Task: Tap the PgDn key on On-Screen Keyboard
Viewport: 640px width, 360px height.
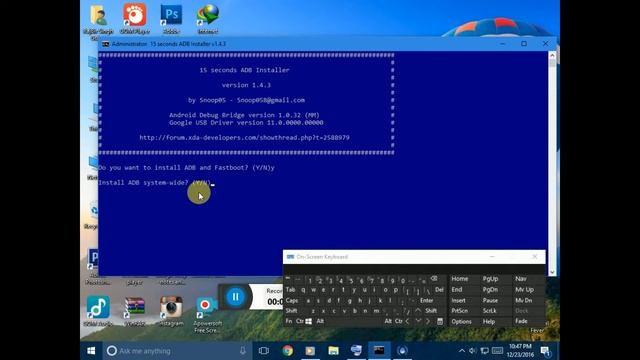Action: pyautogui.click(x=490, y=290)
